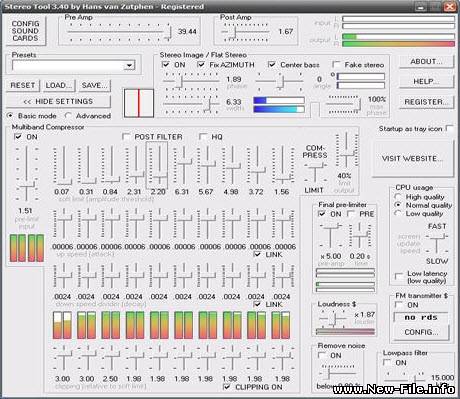Toggle Center bass checkbox
Screen dimensions: 460x399
click(x=272, y=64)
